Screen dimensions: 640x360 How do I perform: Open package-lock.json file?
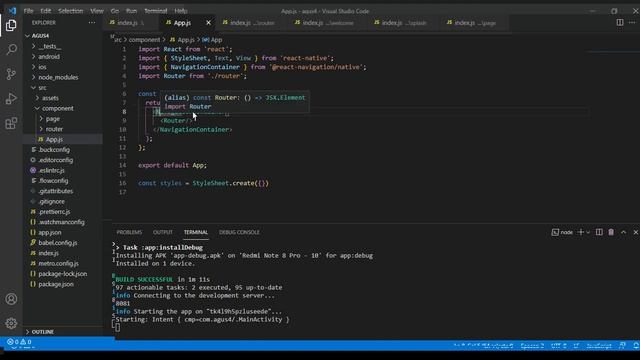pyautogui.click(x=62, y=273)
